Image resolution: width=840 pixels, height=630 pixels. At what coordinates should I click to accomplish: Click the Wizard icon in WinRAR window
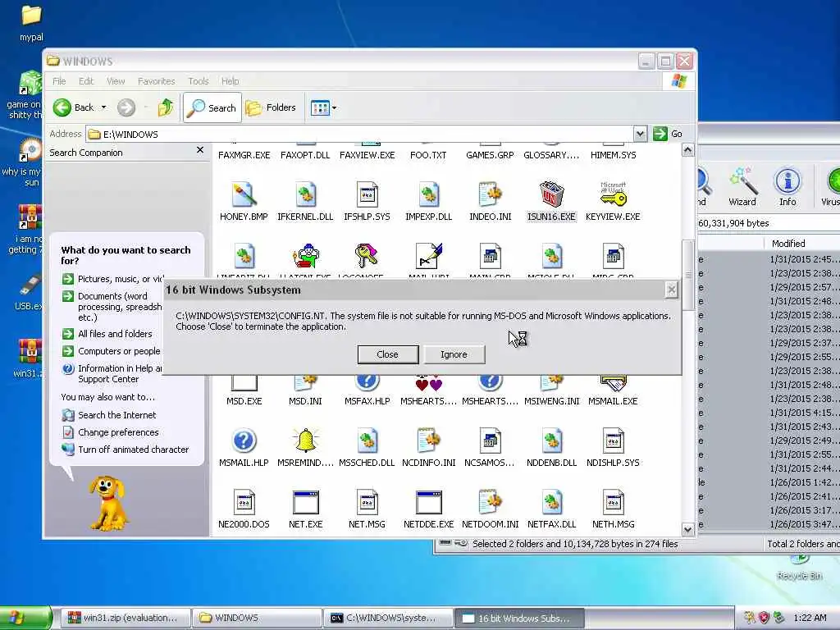tap(742, 187)
